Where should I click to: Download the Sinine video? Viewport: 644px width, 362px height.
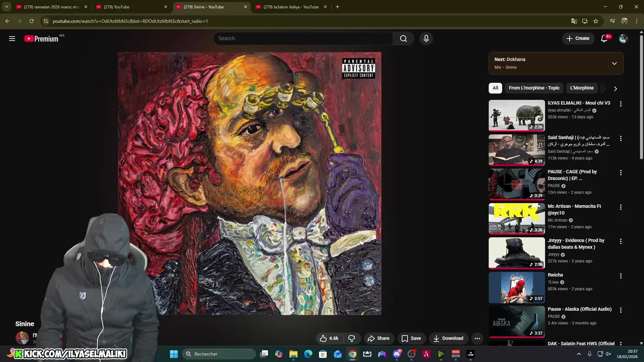(448, 338)
